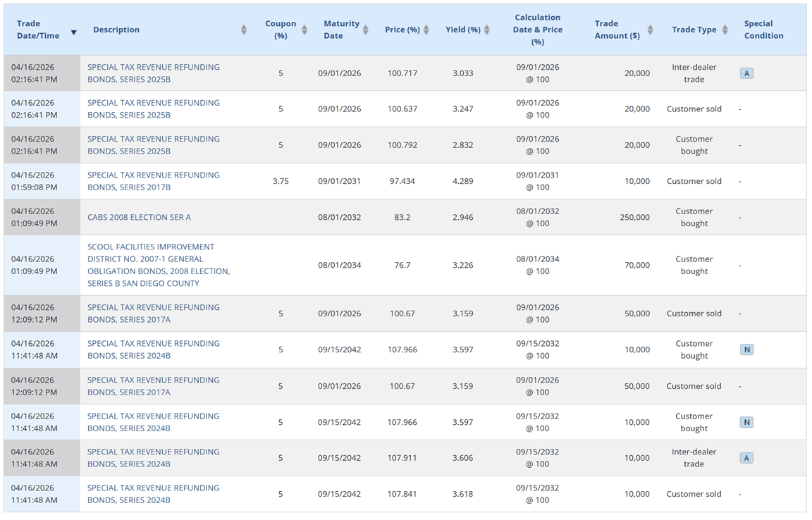Open the Special Tax Revenue Series 2017B link
Viewport: 812px width, 520px height.
pyautogui.click(x=153, y=181)
